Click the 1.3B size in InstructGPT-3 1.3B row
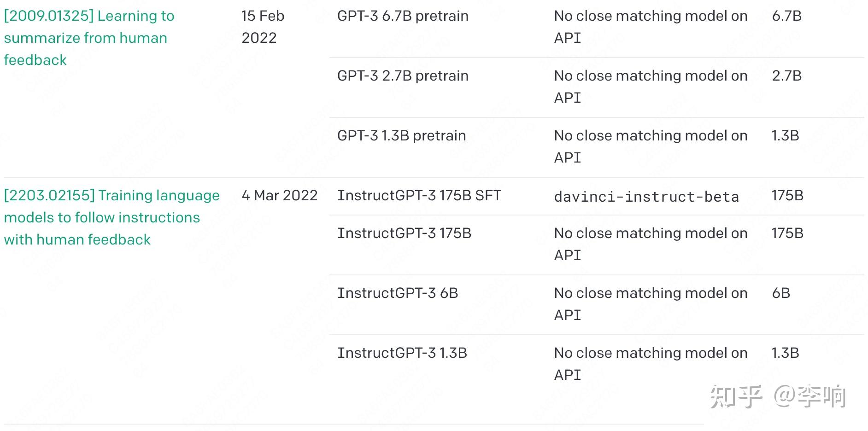This screenshot has height=431, width=868. coord(785,353)
